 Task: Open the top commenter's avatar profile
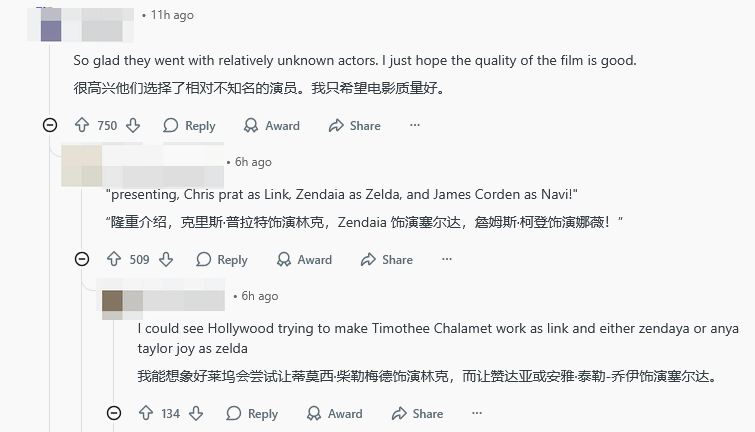pyautogui.click(x=51, y=25)
